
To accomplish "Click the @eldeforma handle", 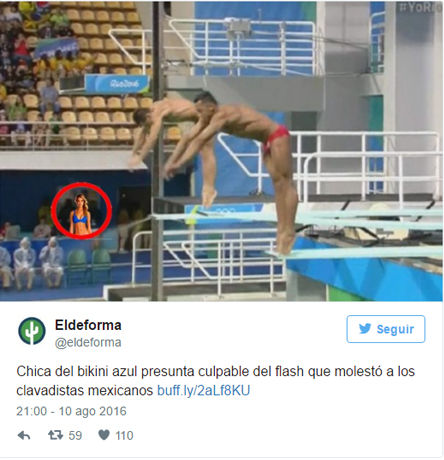I will [88, 342].
